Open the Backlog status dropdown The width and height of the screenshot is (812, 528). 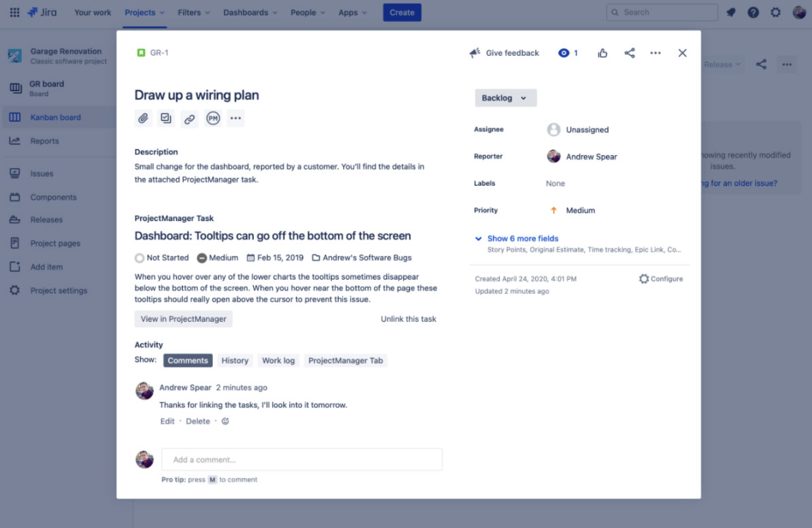[505, 98]
